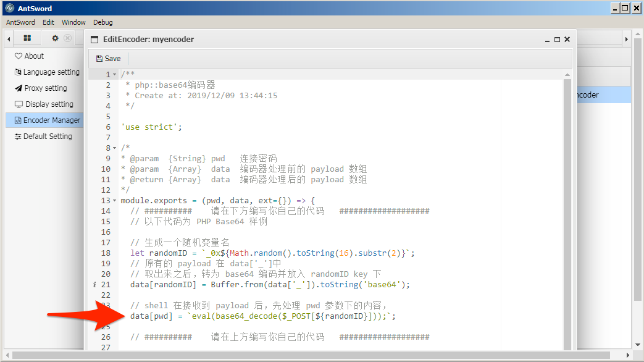Click the Language setting icon
The image size is (644, 362).
18,72
